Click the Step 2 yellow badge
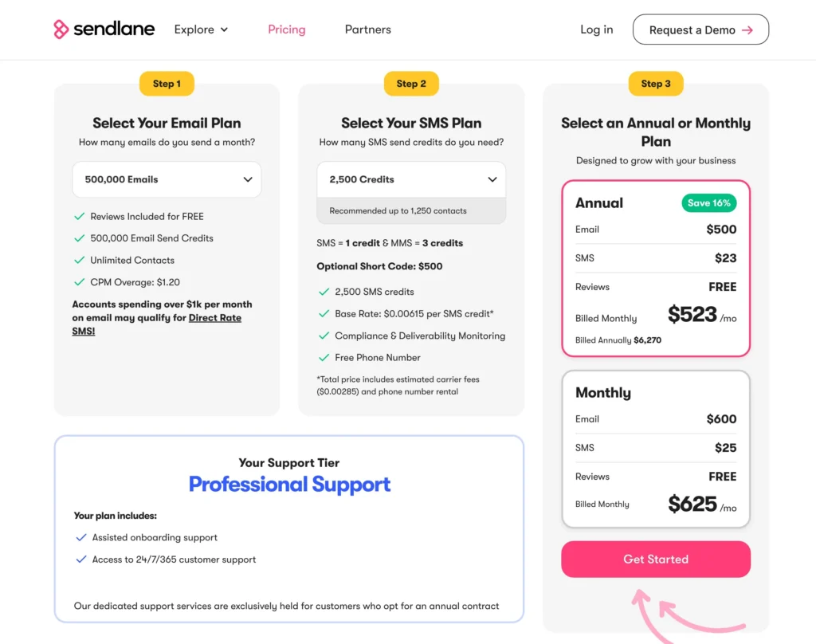Viewport: 816px width, 644px height. tap(411, 84)
